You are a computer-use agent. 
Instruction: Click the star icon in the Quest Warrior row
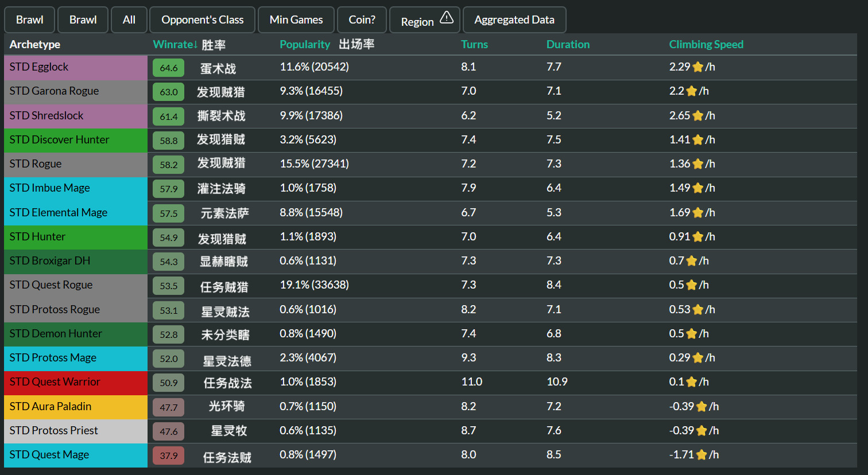click(691, 382)
